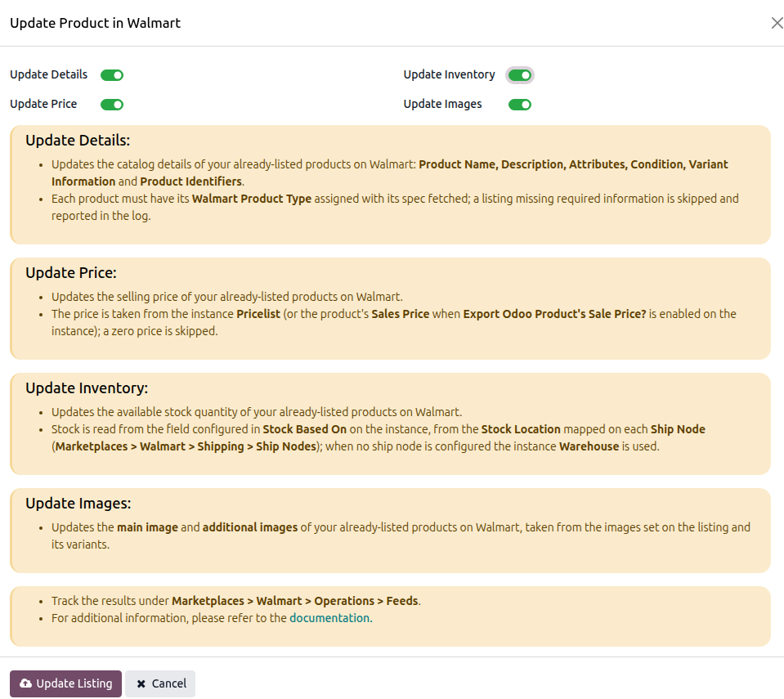Viewport: 784px width, 699px height.
Task: Toggle the Update Inventory switch
Action: (519, 75)
